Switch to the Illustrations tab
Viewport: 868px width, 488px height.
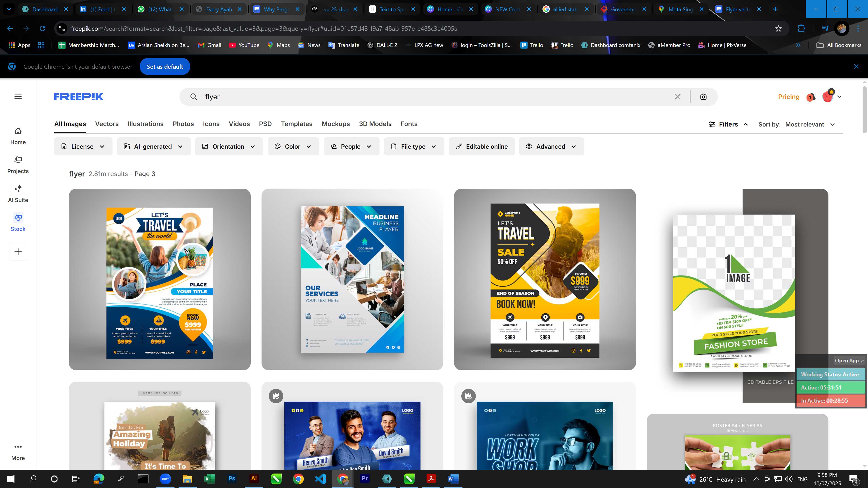[x=146, y=124]
